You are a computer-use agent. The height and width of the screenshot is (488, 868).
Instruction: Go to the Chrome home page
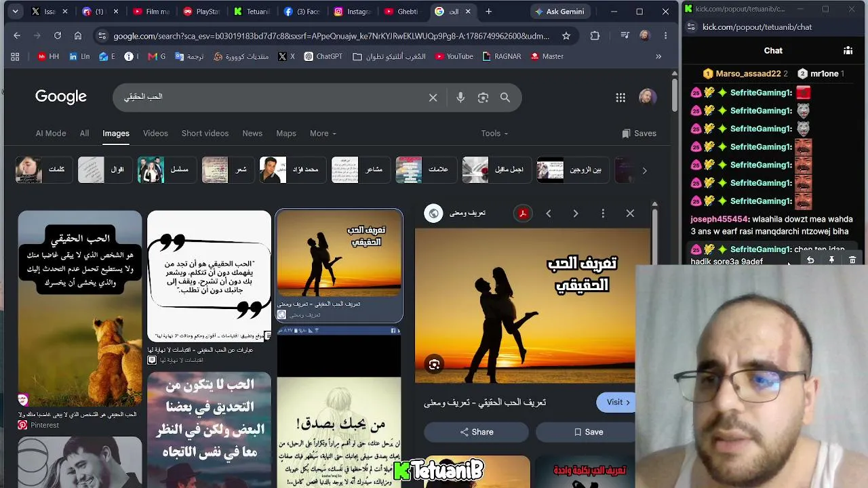coord(78,35)
